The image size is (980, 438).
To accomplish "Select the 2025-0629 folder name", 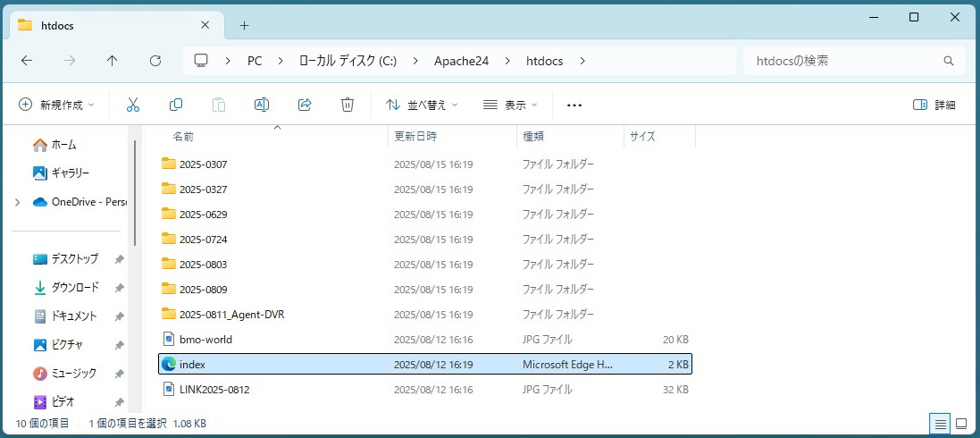I will (203, 214).
